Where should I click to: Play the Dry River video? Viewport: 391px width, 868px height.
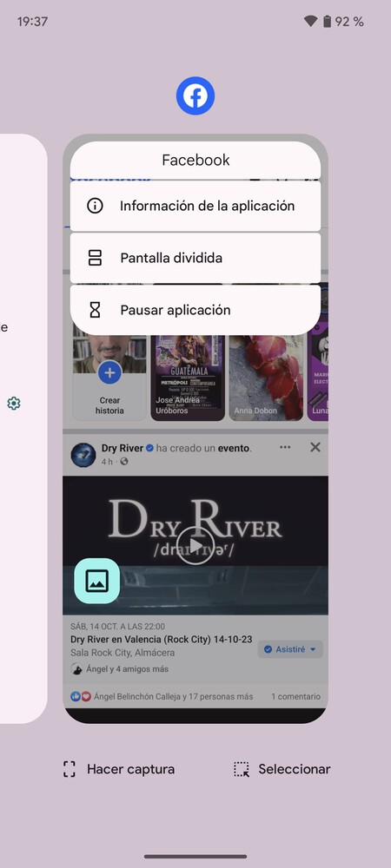tap(196, 545)
